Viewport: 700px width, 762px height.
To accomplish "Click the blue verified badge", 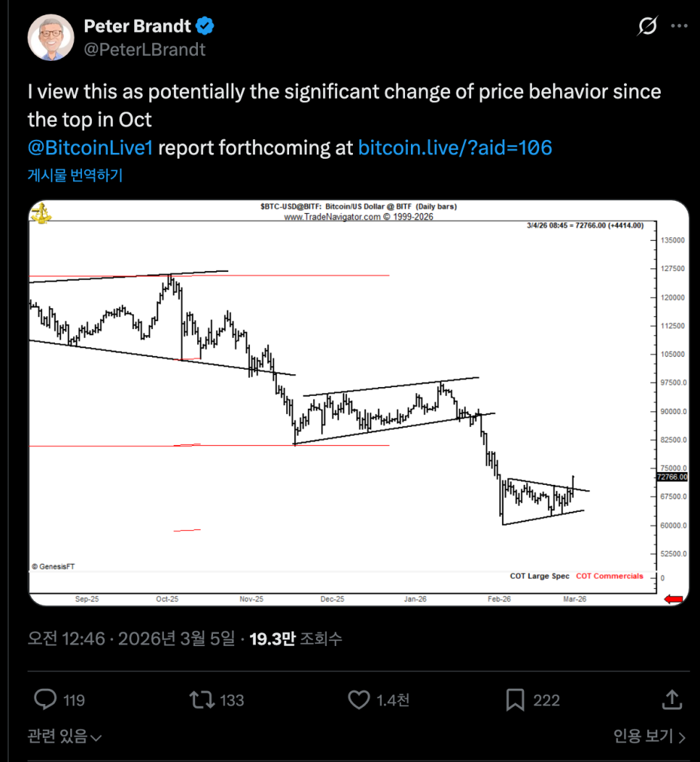I will tap(205, 27).
